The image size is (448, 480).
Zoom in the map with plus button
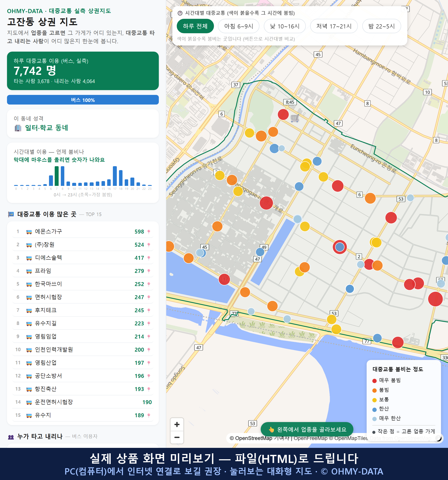[x=177, y=424]
